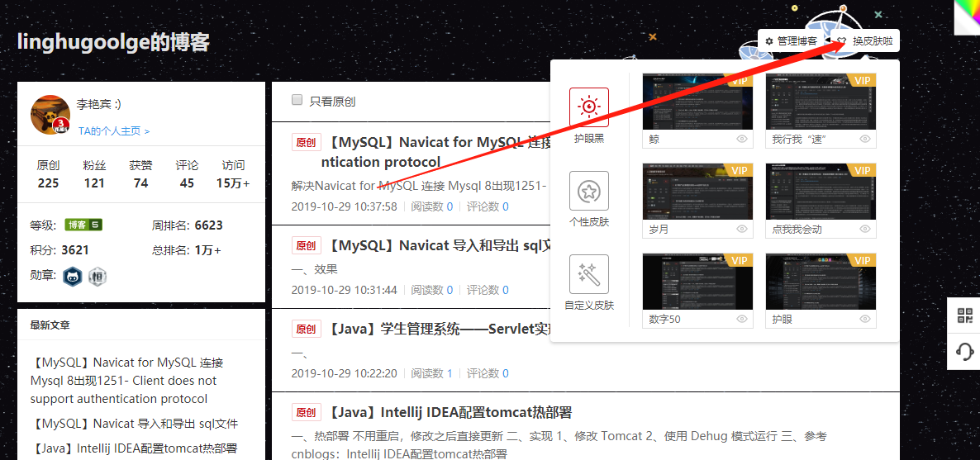The image size is (980, 460).
Task: Open sidebar link Mysql 8出现1251 article
Action: [x=127, y=381]
